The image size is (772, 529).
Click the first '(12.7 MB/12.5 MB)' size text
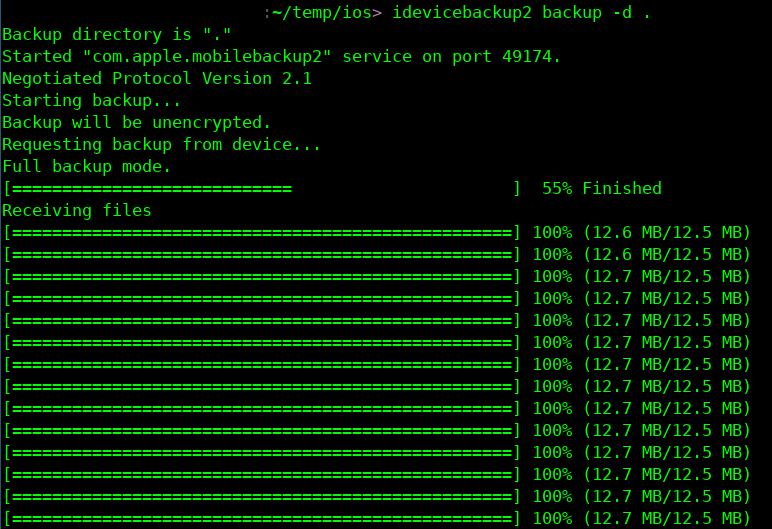click(x=666, y=276)
